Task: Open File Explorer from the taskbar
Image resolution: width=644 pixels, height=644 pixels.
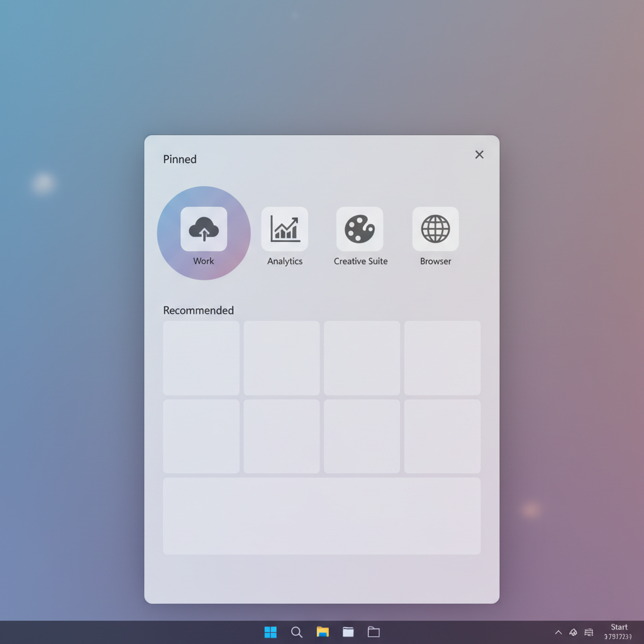Action: pos(322,632)
